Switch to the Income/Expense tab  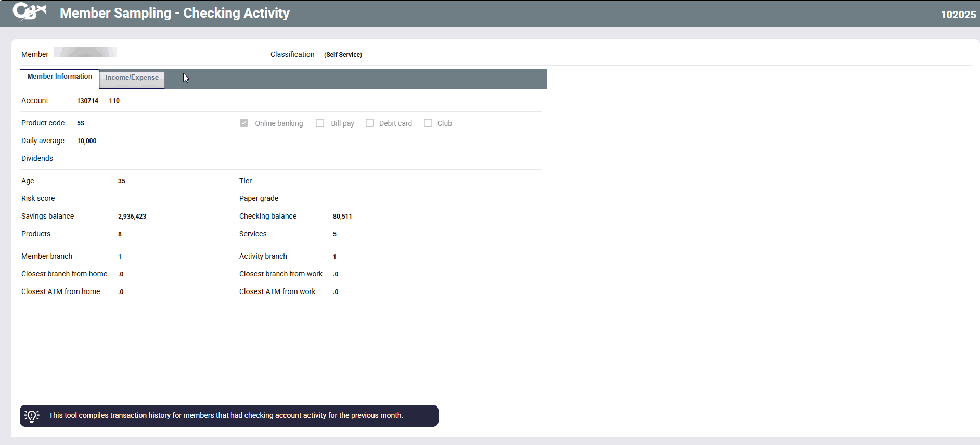click(132, 78)
